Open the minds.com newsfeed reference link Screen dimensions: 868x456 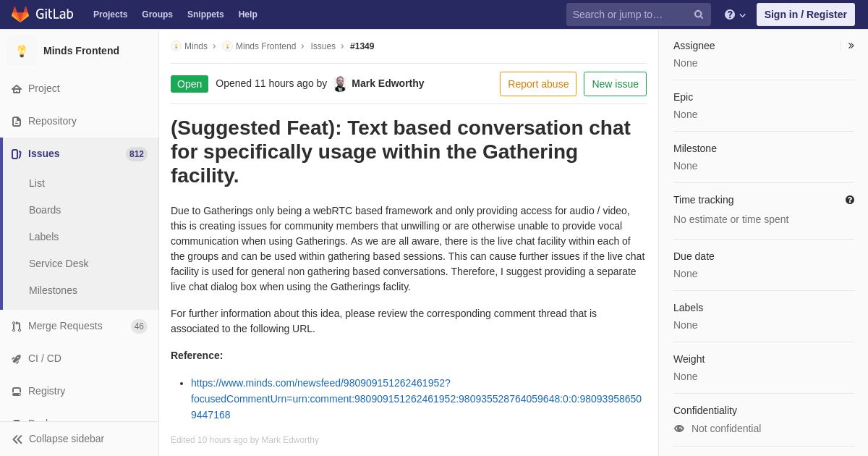point(416,399)
